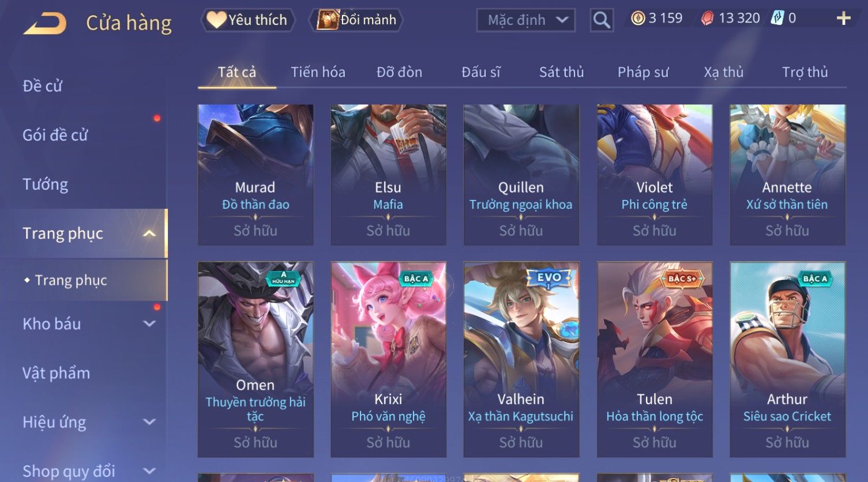Screen dimensions: 868x482
Task: Tap the blue voucher ticket icon
Action: pos(777,18)
